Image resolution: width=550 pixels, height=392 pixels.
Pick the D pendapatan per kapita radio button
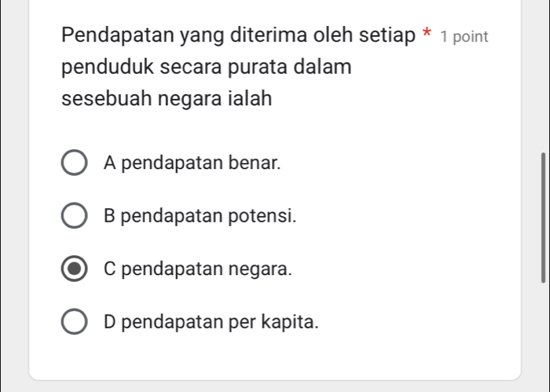click(x=75, y=322)
